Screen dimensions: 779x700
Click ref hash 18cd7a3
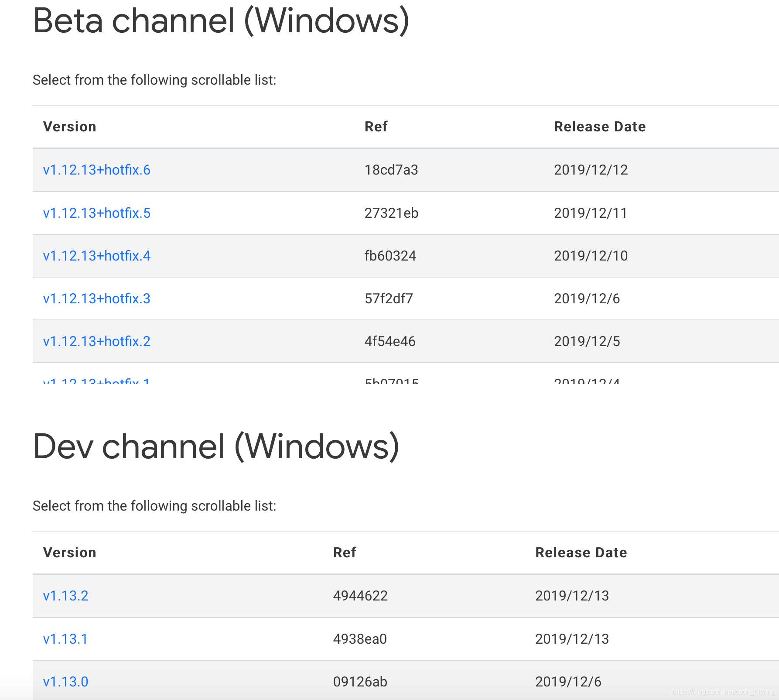391,170
